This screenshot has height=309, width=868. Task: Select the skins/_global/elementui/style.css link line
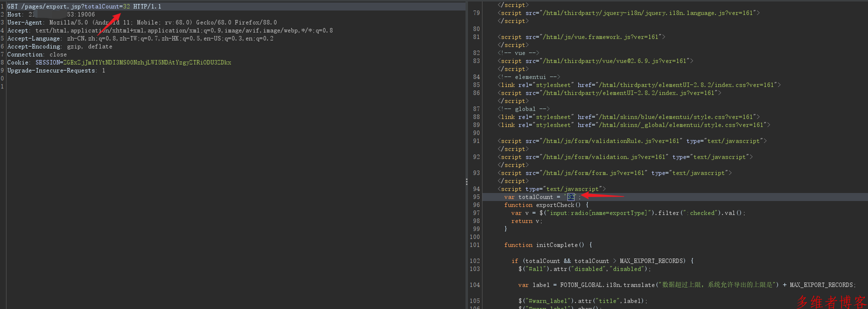[634, 125]
